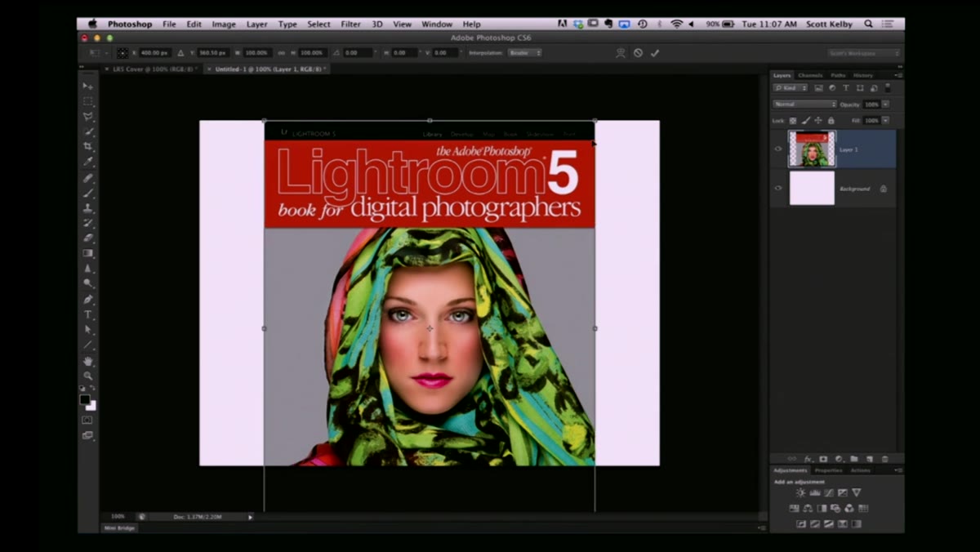The width and height of the screenshot is (980, 552).
Task: Select the Rectangular Marquee tool
Action: (x=87, y=101)
